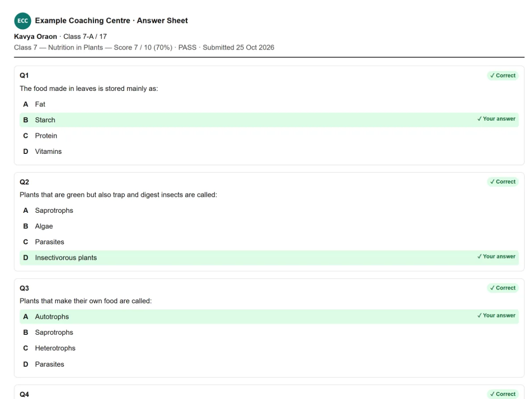Viewport: 532px width, 399px height.
Task: Click the Correct badge on Q2
Action: (503, 182)
